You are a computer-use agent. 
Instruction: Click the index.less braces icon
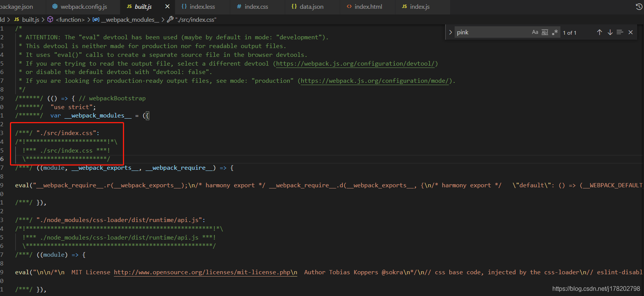[184, 6]
